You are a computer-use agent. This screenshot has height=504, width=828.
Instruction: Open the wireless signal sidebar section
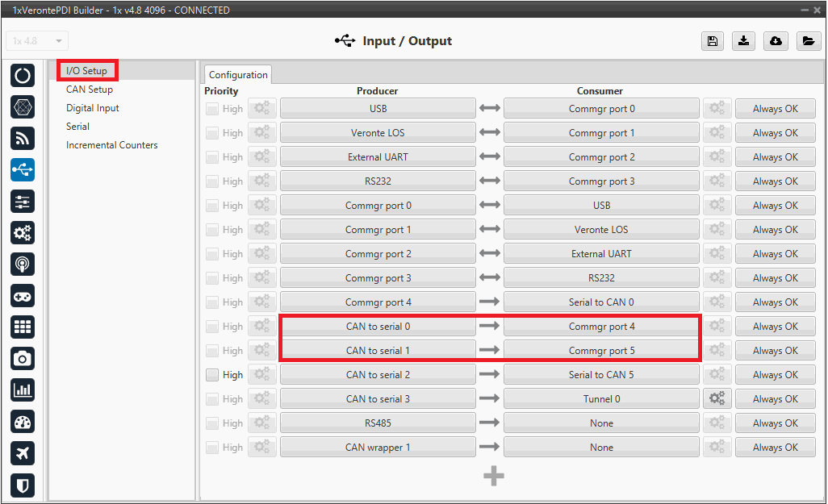23,139
